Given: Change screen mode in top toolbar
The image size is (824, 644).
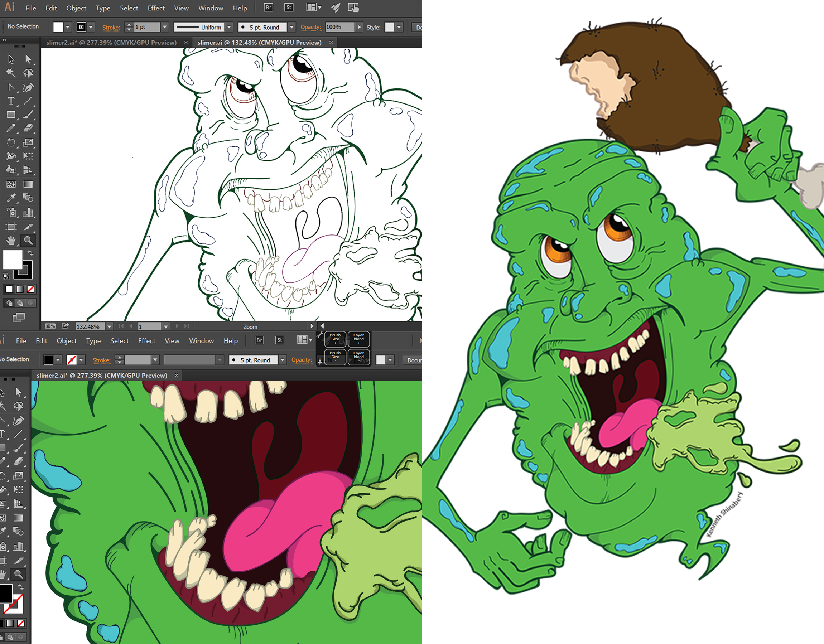Looking at the screenshot, I should (19, 317).
